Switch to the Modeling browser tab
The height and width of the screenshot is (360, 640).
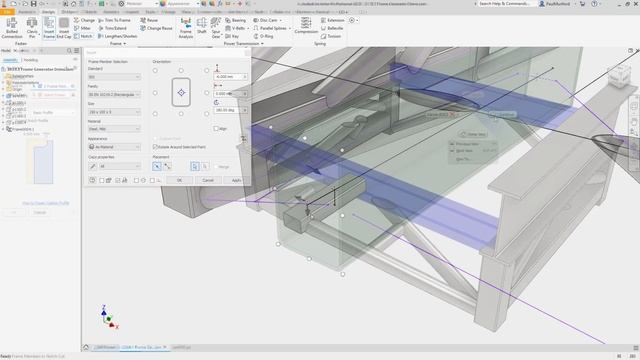(x=31, y=60)
